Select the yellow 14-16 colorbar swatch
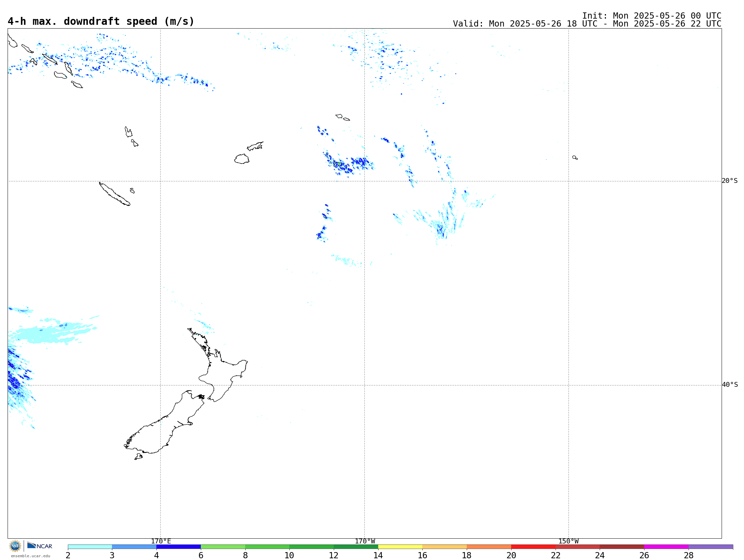744x560 pixels. pos(400,547)
